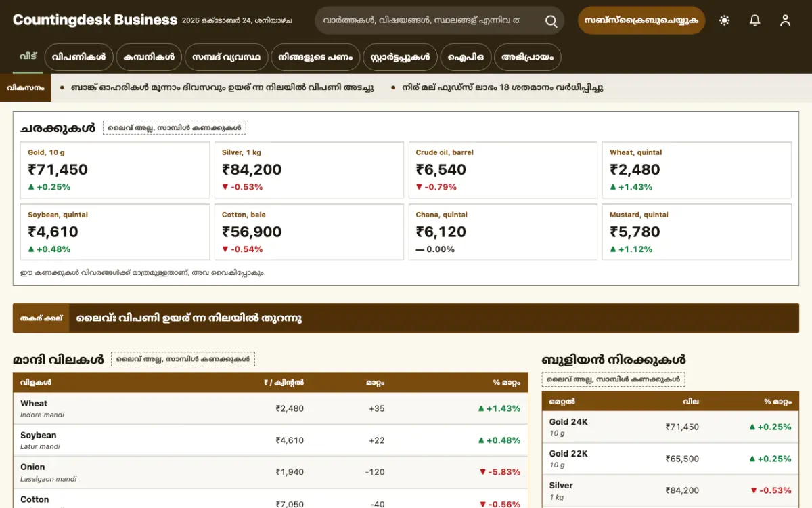Click the 0.00% change on Chana card
812x508 pixels.
435,249
